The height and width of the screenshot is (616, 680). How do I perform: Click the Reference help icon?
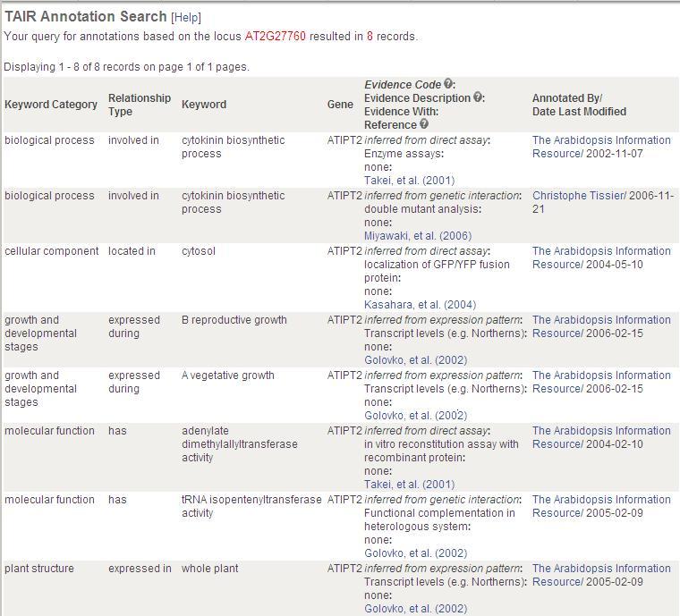[x=424, y=124]
